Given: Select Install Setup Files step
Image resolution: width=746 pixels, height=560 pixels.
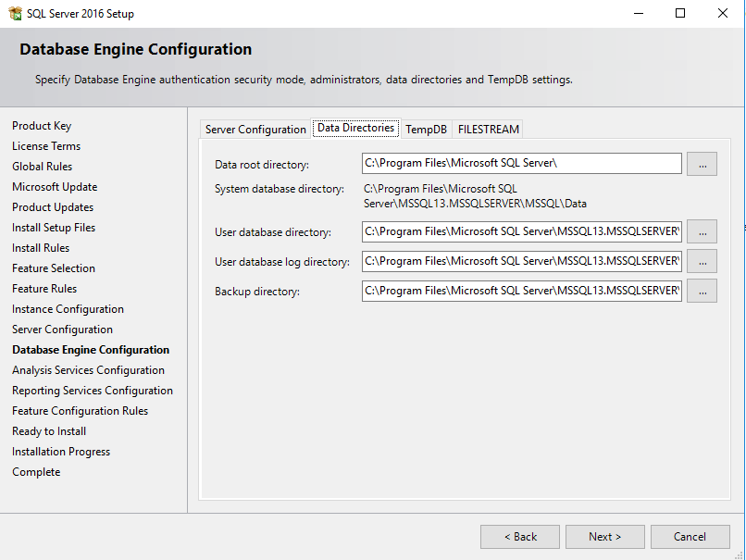Looking at the screenshot, I should [54, 228].
